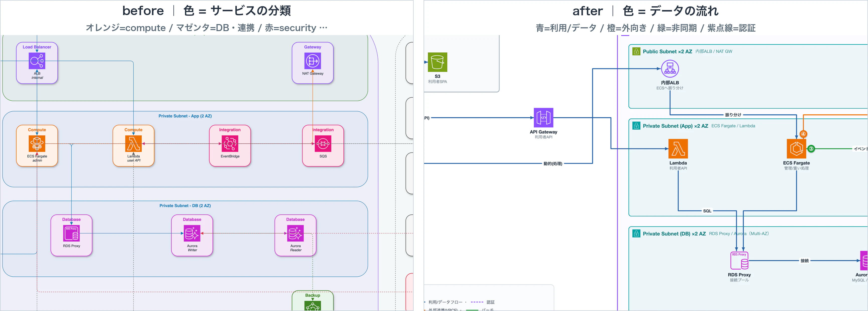The image size is (868, 311).
Task: Select the green Backup service icon
Action: click(313, 306)
